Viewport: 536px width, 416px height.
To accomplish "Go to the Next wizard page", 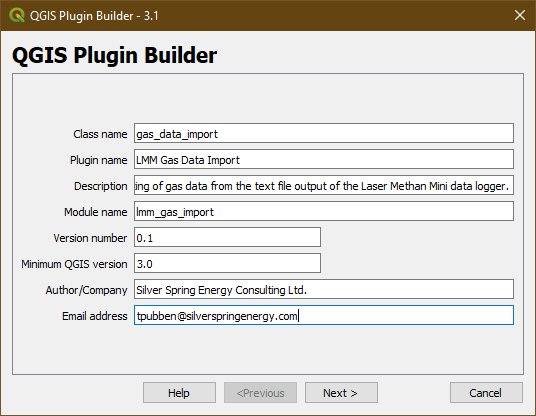I will click(341, 393).
